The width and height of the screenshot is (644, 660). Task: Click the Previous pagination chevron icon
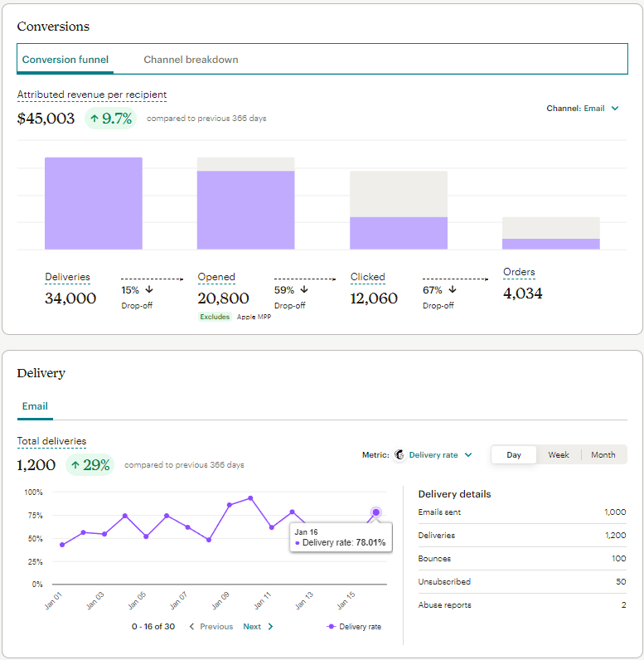[x=191, y=626]
